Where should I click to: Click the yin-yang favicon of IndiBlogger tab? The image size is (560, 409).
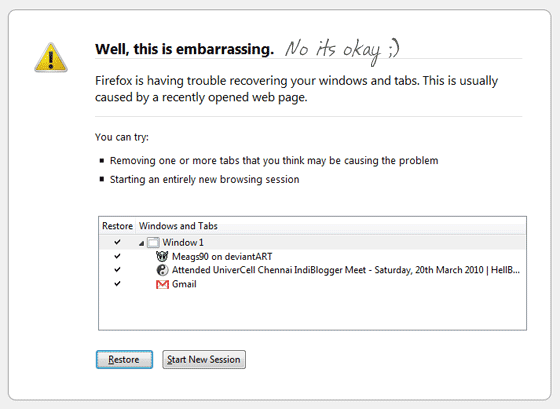point(162,270)
